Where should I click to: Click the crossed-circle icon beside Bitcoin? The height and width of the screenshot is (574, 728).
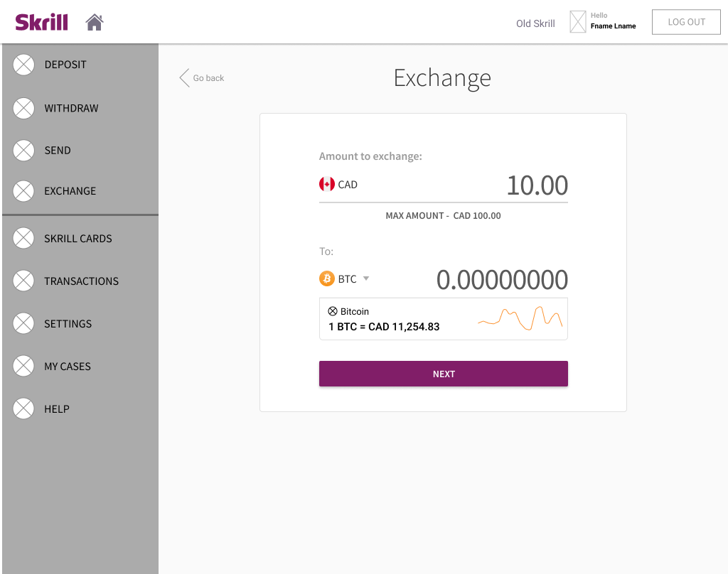333,311
